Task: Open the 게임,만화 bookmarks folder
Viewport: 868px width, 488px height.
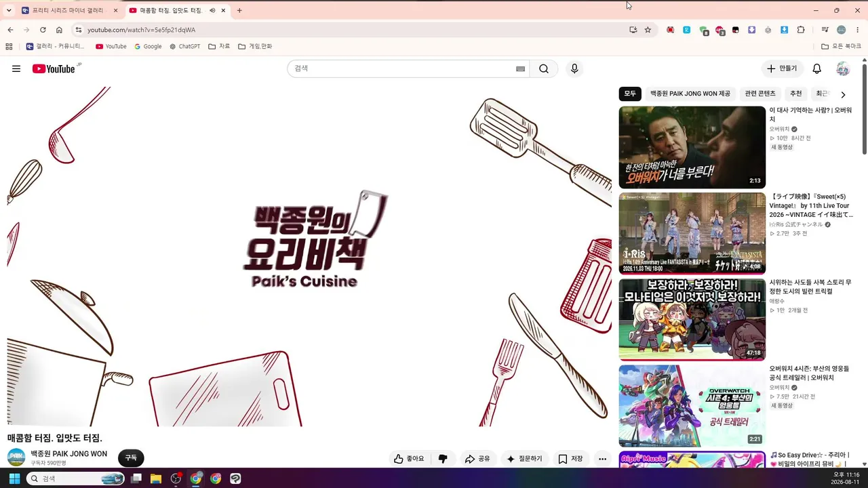Action: pos(255,47)
